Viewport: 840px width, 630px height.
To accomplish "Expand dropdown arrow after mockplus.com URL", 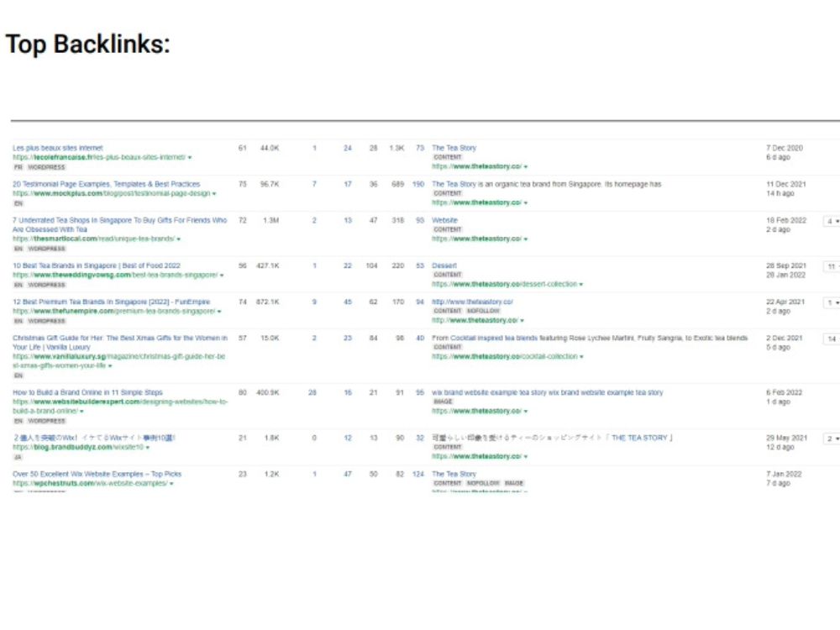I will [x=214, y=193].
